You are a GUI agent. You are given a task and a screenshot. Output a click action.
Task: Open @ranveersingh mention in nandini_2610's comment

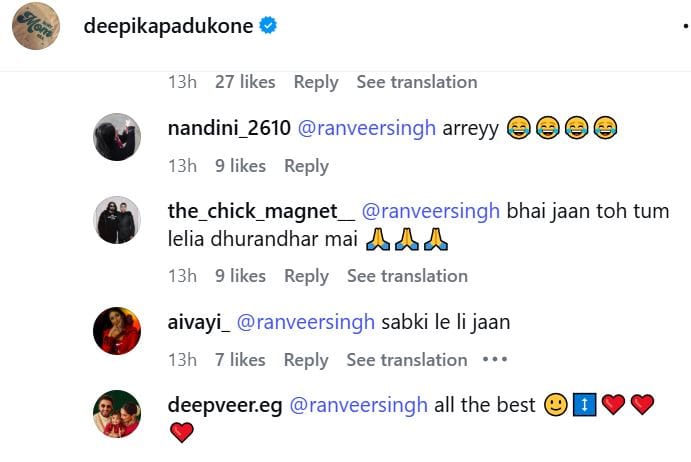(x=367, y=129)
